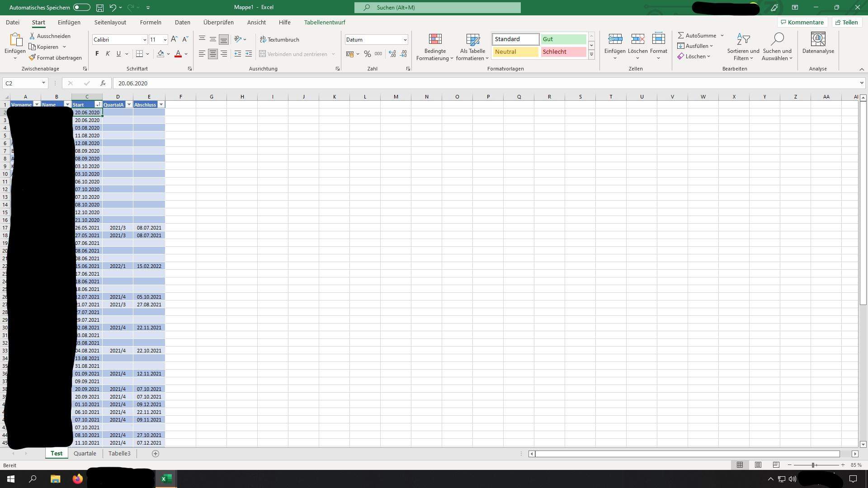This screenshot has width=868, height=488.
Task: Click the Bedingte Formatierung icon
Action: coord(435,40)
